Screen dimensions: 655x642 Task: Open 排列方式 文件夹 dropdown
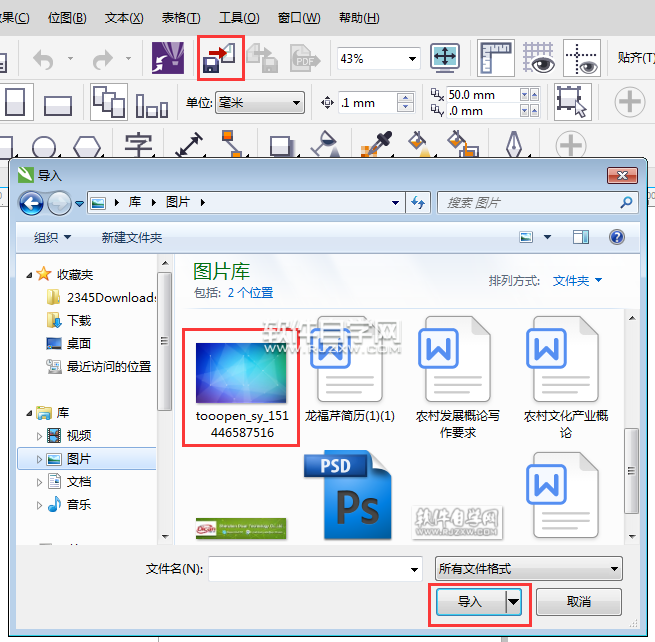[577, 280]
